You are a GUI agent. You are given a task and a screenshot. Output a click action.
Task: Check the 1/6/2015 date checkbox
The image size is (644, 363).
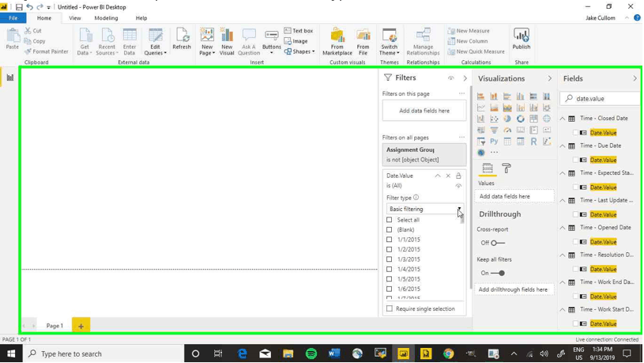[x=390, y=289]
